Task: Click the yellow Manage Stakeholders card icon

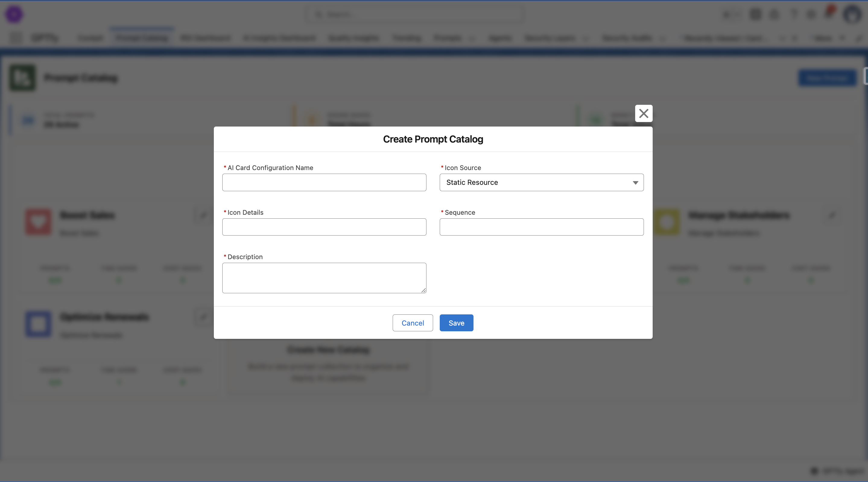Action: (x=667, y=222)
